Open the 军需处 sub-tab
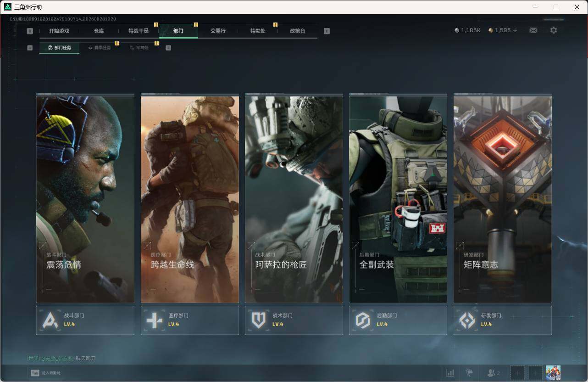 139,48
